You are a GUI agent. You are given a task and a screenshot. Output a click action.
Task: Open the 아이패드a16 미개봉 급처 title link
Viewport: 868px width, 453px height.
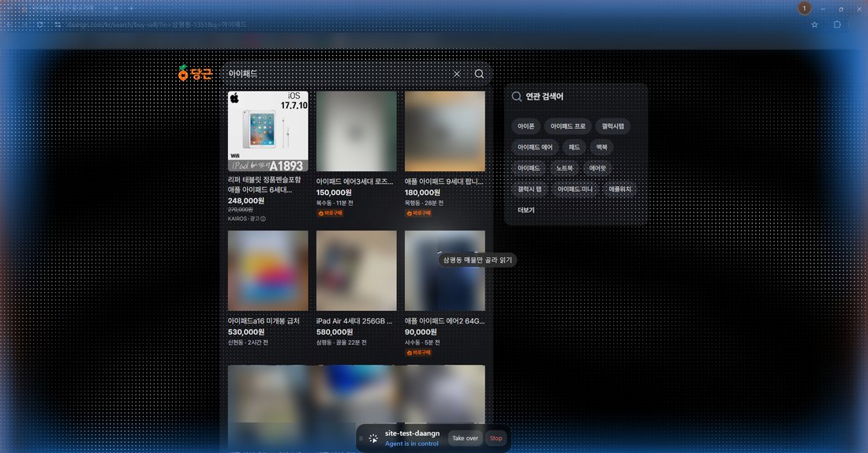(264, 321)
